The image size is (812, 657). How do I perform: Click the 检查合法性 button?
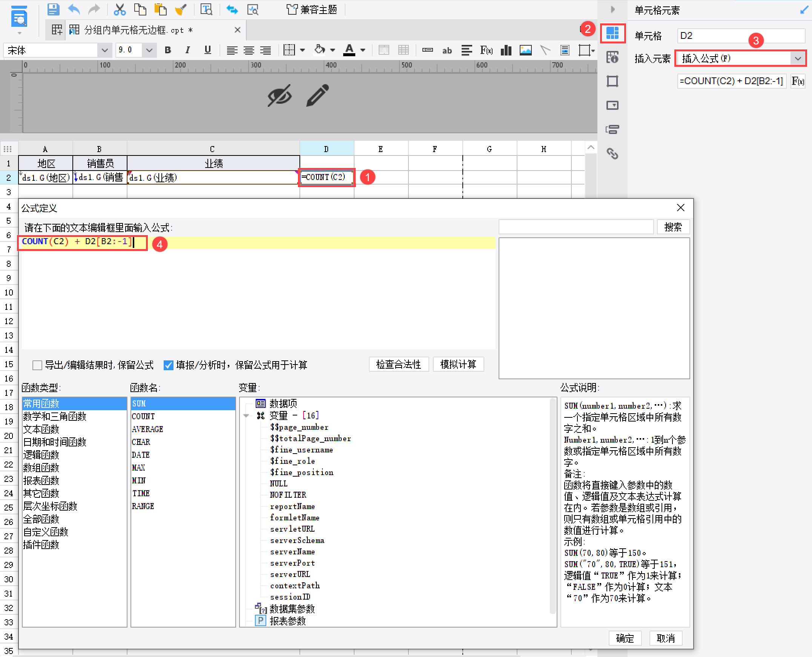(398, 365)
